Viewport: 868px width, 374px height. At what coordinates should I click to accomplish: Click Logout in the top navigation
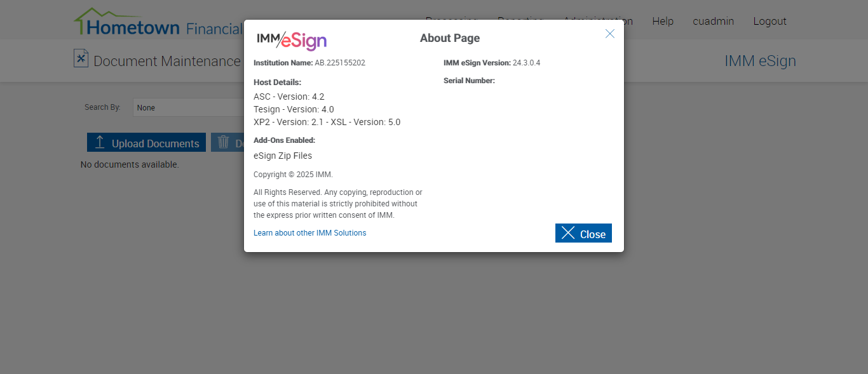coord(770,21)
